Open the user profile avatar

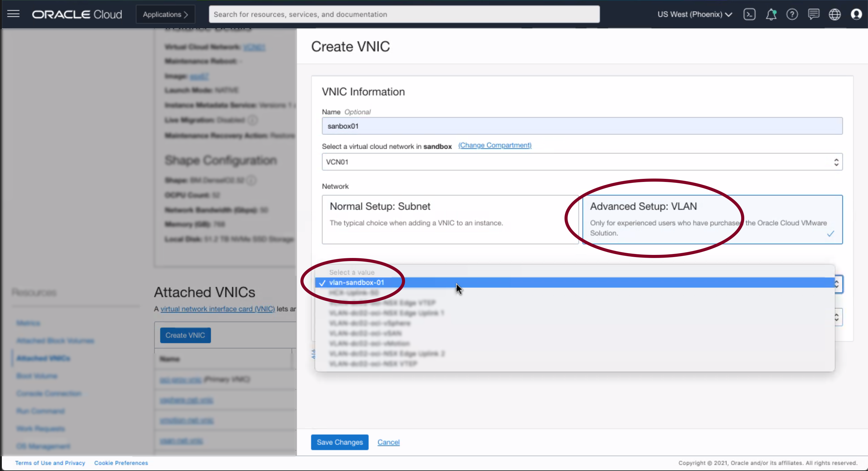click(856, 14)
